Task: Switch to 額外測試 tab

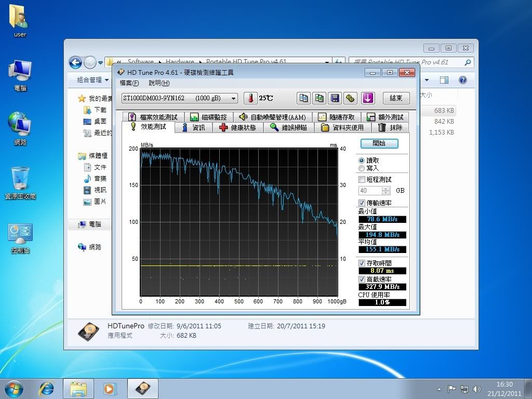Action: [385, 117]
